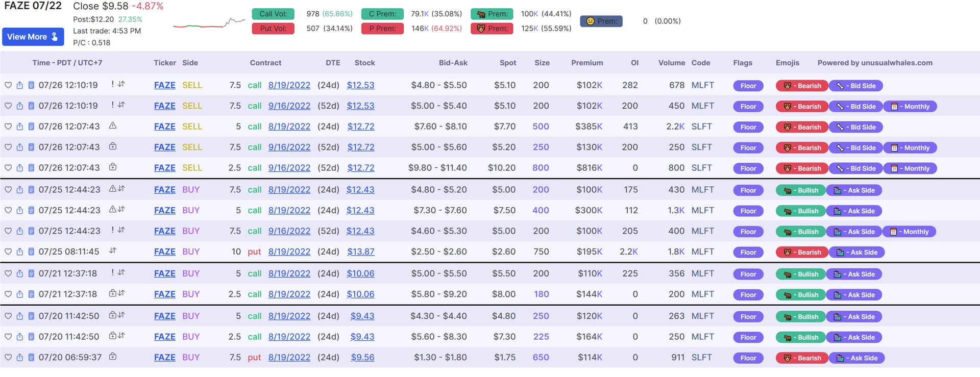Click Ask Side tag in $164K row
Screen dimensions: 980x377
(854, 338)
